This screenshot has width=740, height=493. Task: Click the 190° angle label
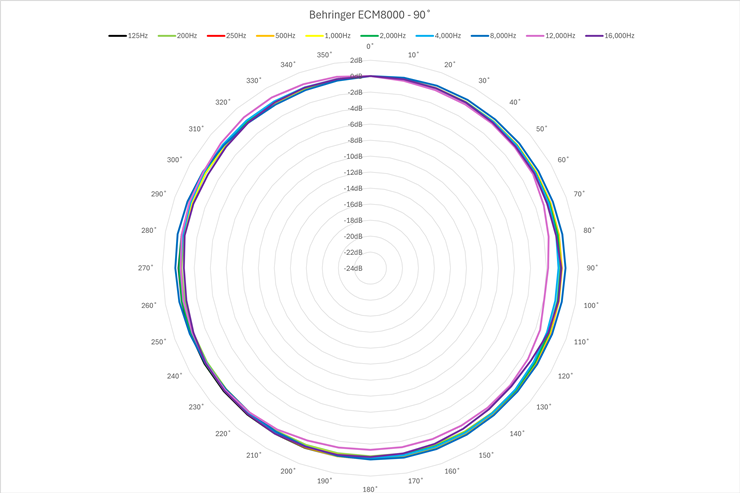pos(324,481)
